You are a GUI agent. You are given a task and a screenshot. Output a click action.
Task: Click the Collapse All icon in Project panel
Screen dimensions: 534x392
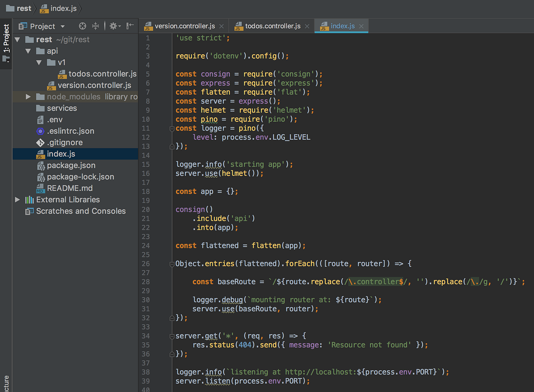[95, 26]
